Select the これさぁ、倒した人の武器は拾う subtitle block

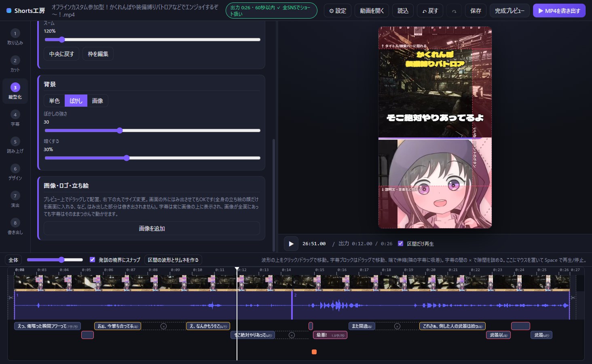click(x=452, y=326)
